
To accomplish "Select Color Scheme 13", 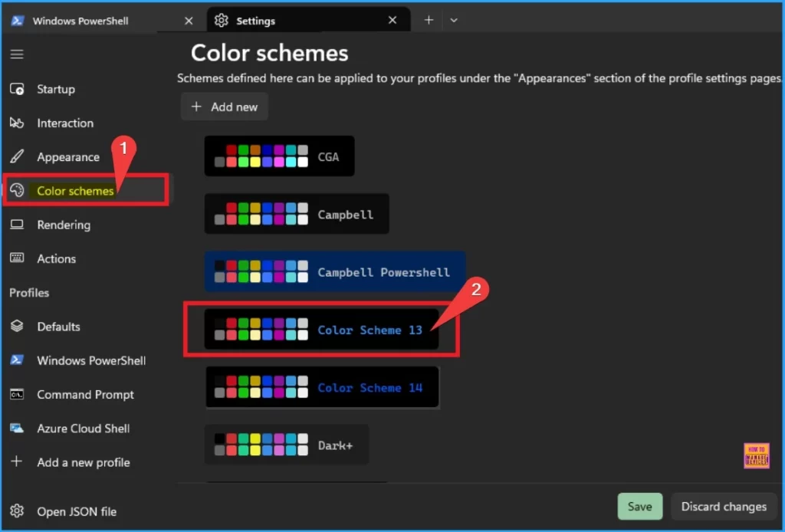I will coord(321,330).
